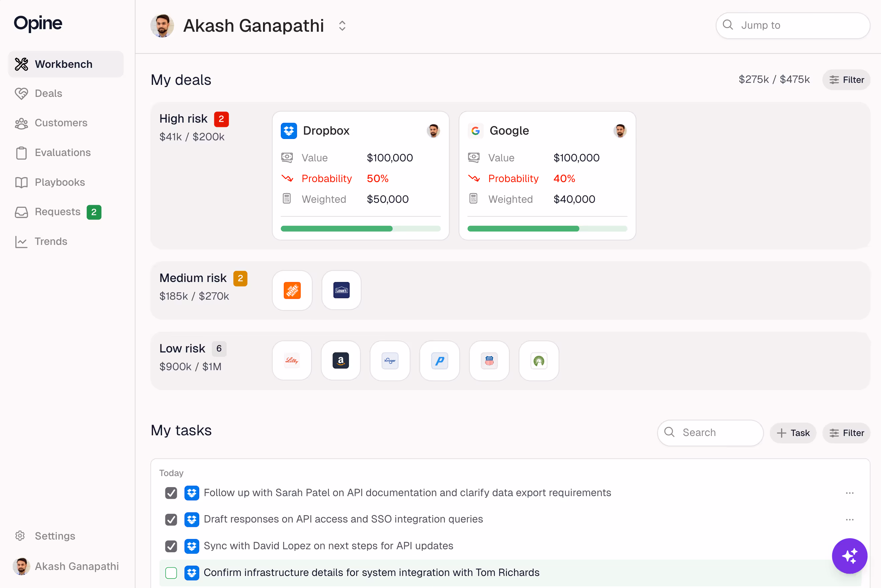This screenshot has width=881, height=588.
Task: Go to Deals in the sidebar
Action: [48, 93]
